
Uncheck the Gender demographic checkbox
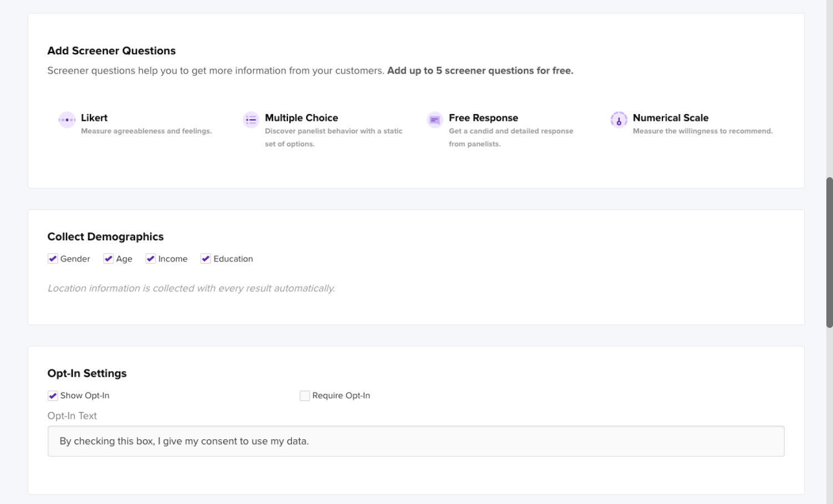pyautogui.click(x=53, y=258)
